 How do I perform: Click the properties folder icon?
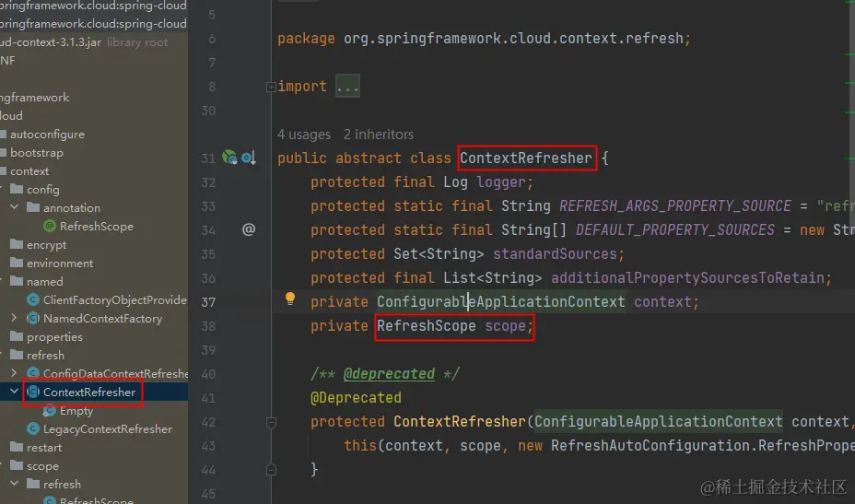pos(17,336)
